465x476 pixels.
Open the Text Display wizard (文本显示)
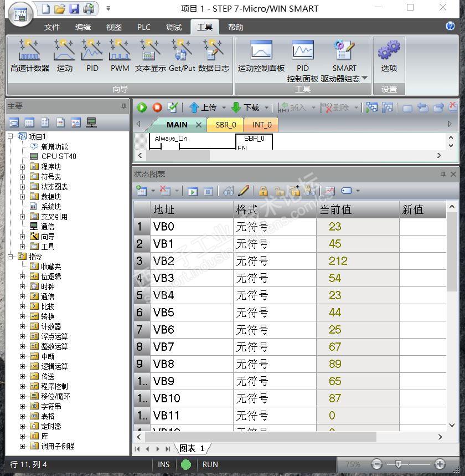[150, 55]
